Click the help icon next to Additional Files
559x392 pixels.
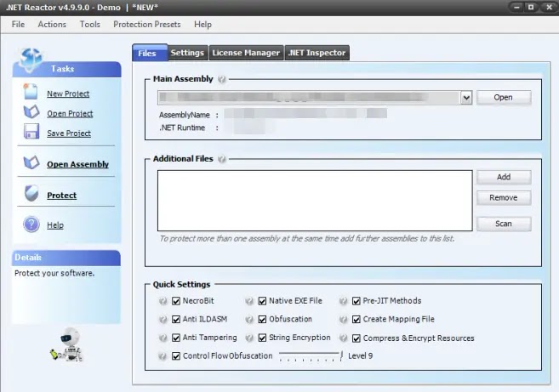pos(222,159)
